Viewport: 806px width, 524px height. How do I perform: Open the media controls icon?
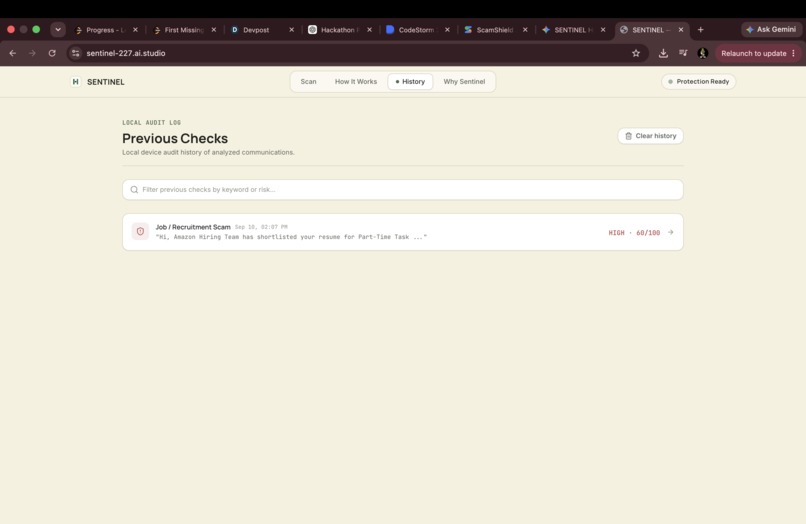pos(683,53)
